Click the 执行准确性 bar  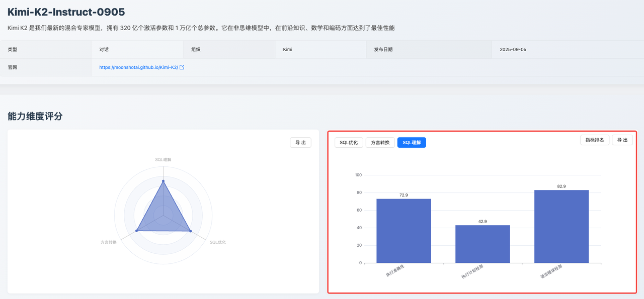tap(404, 231)
